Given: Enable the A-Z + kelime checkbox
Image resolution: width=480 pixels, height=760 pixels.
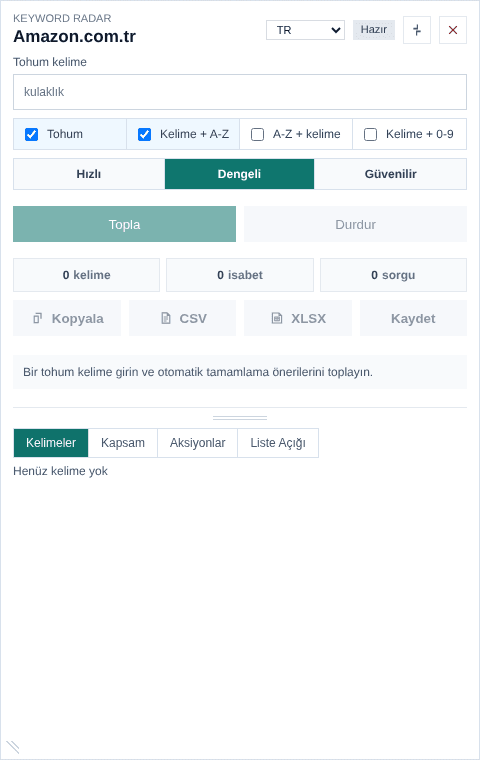Looking at the screenshot, I should (x=257, y=134).
